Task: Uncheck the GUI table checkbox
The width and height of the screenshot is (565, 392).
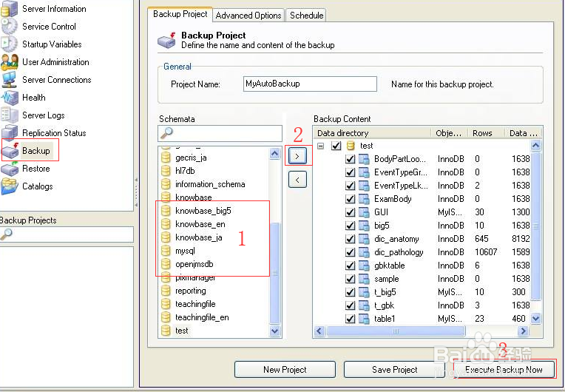Action: pyautogui.click(x=350, y=212)
